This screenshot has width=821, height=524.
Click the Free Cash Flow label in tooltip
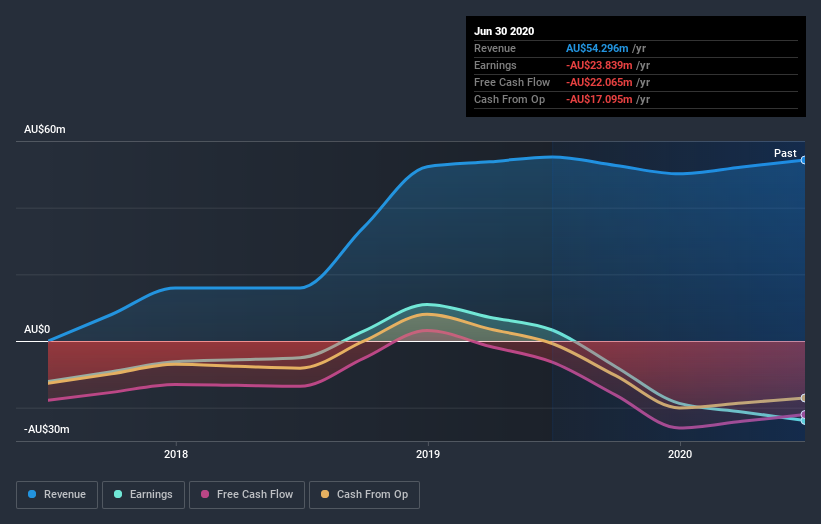click(512, 82)
